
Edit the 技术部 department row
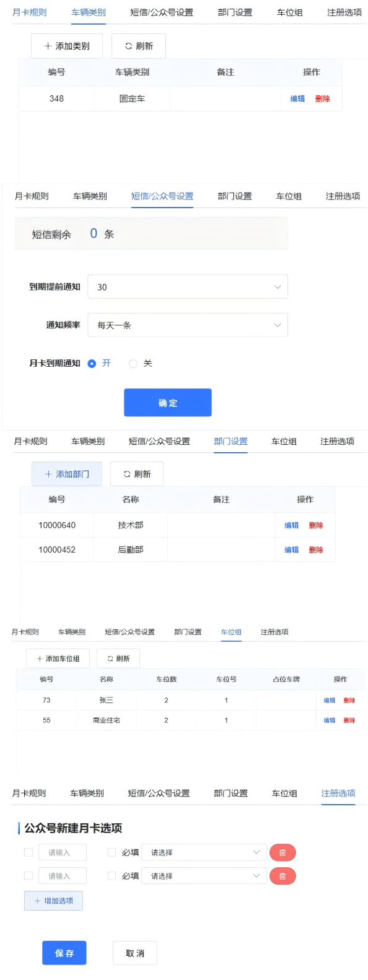(x=292, y=525)
